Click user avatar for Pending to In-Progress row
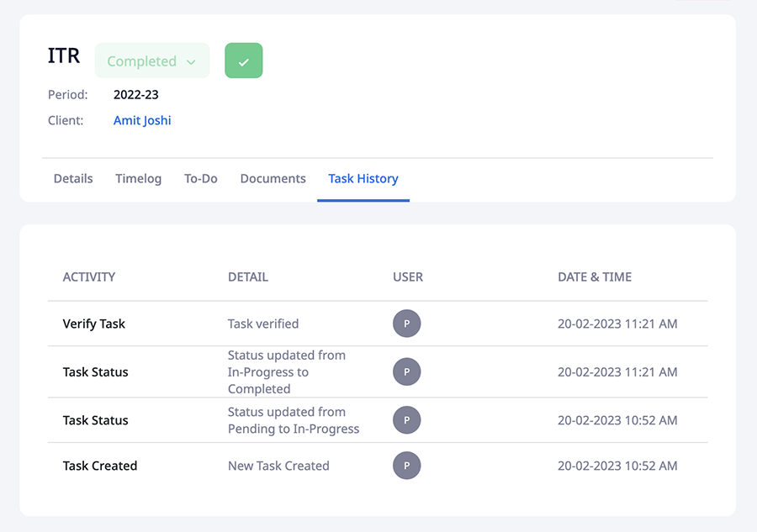The image size is (757, 532). pyautogui.click(x=406, y=420)
